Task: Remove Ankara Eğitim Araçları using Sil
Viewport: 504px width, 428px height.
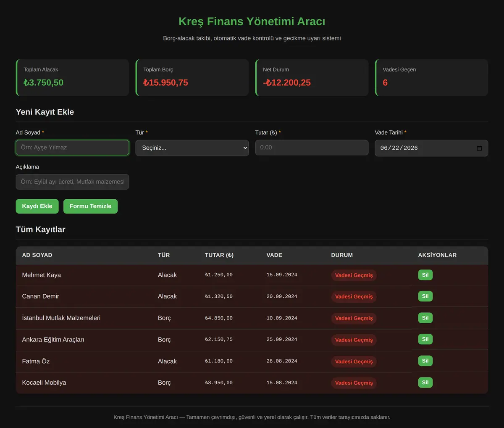Action: [x=425, y=339]
